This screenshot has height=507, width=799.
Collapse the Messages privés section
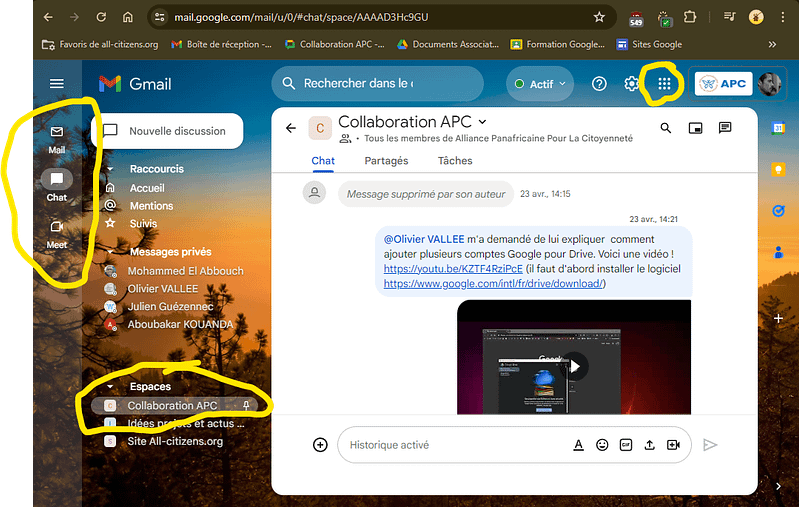pyautogui.click(x=109, y=252)
